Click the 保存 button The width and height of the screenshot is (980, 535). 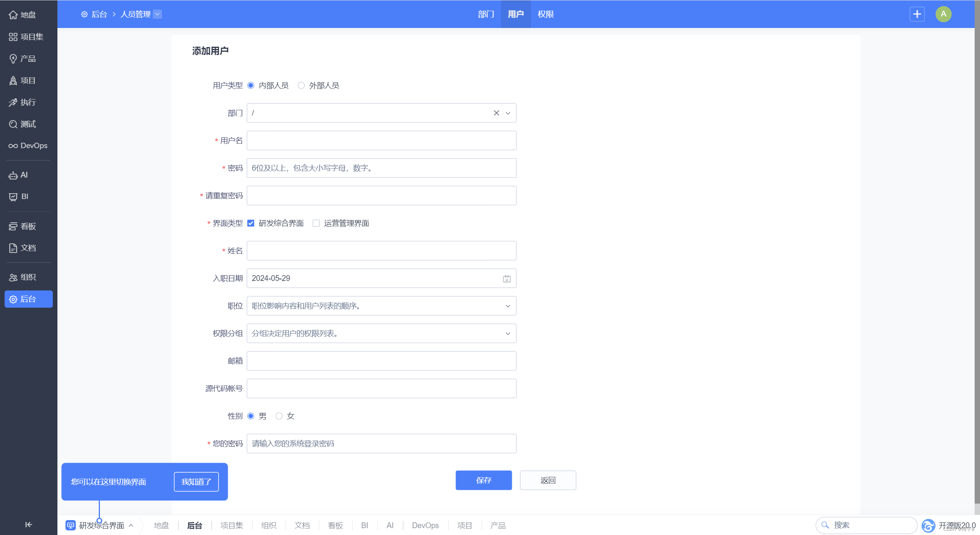(x=483, y=480)
